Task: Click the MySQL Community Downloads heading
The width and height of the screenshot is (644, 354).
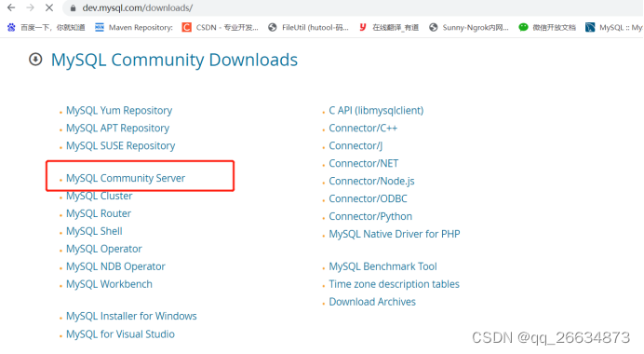Action: pos(174,60)
